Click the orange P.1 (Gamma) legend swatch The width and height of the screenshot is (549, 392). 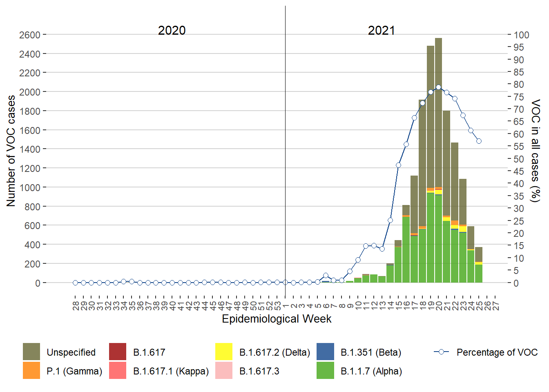[31, 371]
